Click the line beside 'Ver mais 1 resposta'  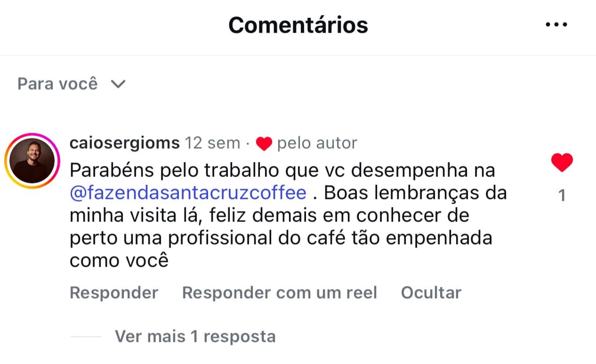click(86, 337)
